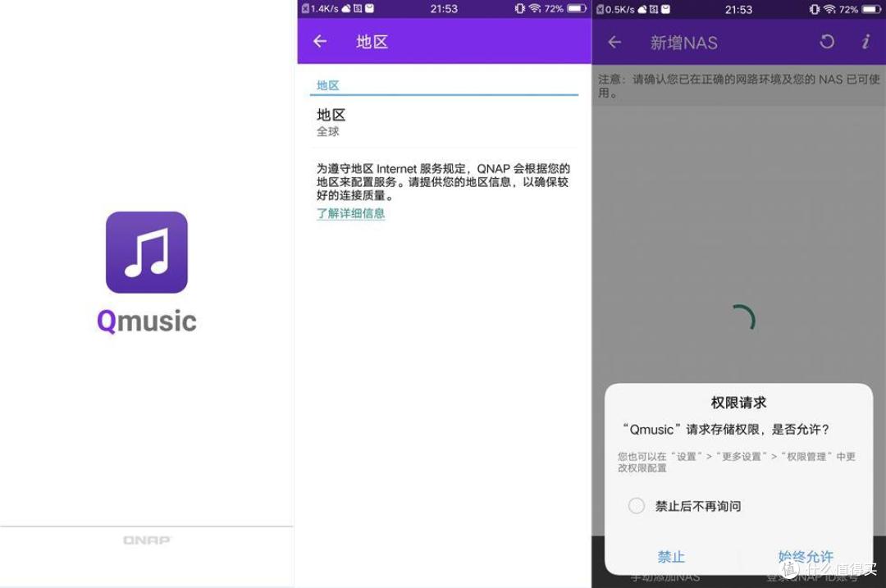The image size is (886, 588).
Task: Tap the 注意 notice text on 新增NAS
Action: coord(739,86)
